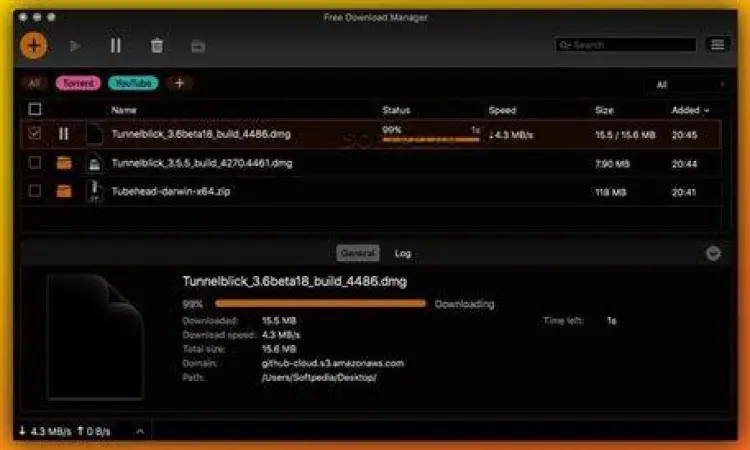Check the Tunnelblick_3.5.5_build_4270.4461.dmg checkbox
Viewport: 750px width, 450px height.
pyautogui.click(x=34, y=163)
